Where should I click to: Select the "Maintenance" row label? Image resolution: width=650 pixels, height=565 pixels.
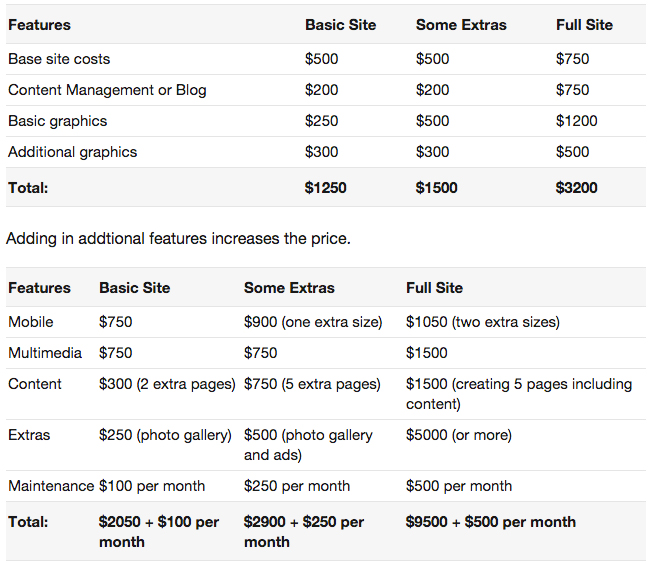pos(51,486)
